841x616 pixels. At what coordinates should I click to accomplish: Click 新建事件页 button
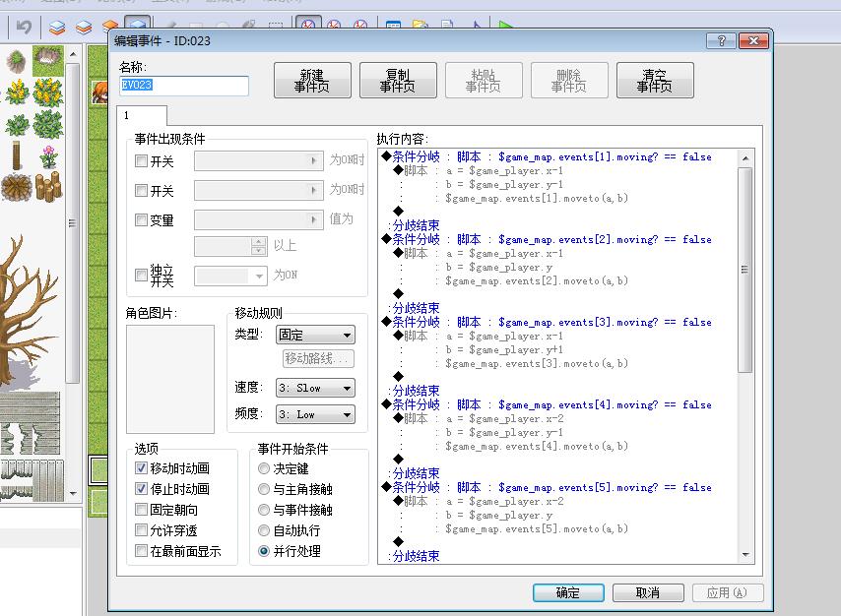[312, 81]
